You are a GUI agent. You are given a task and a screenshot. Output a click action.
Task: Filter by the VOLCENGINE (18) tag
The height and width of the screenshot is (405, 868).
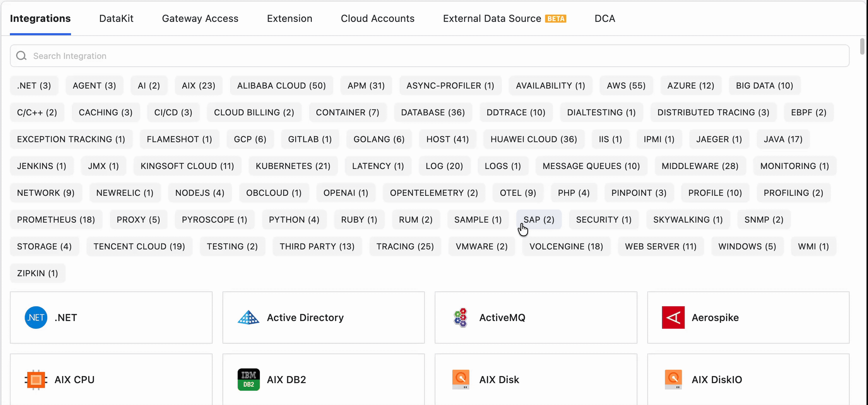(566, 246)
